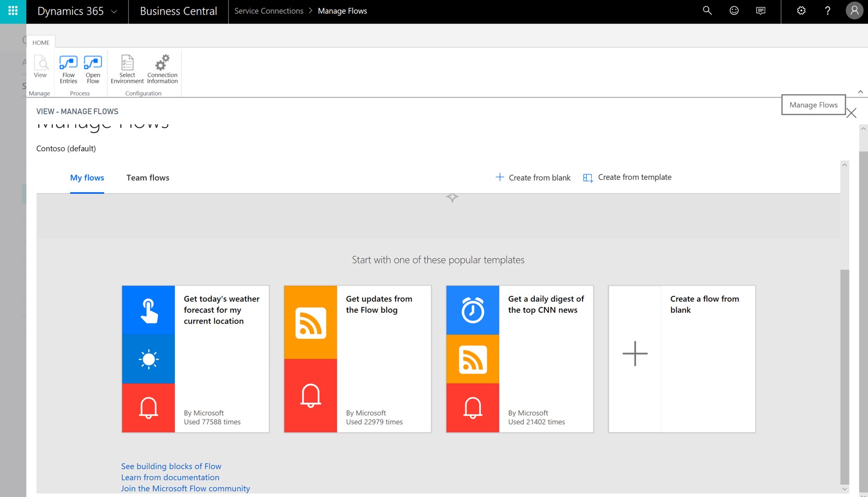Open the user account avatar
Viewport: 868px width, 497px height.
854,11
